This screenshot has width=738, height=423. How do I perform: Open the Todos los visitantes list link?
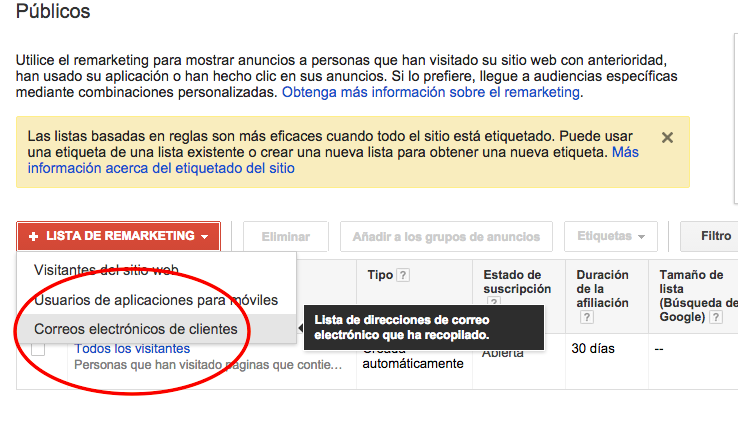[132, 349]
